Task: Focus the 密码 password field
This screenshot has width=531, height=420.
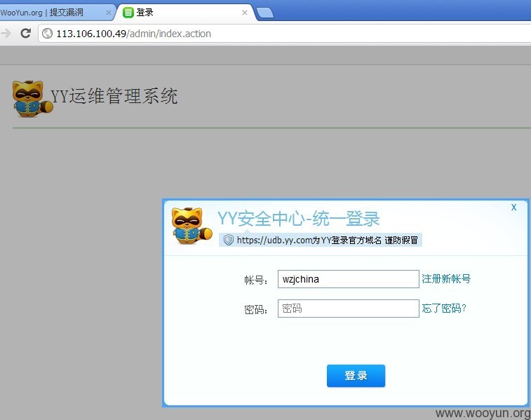Action: tap(348, 309)
